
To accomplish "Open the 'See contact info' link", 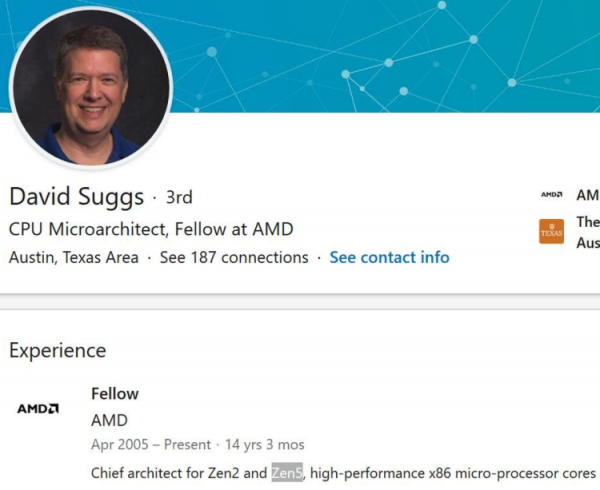I will coord(389,257).
